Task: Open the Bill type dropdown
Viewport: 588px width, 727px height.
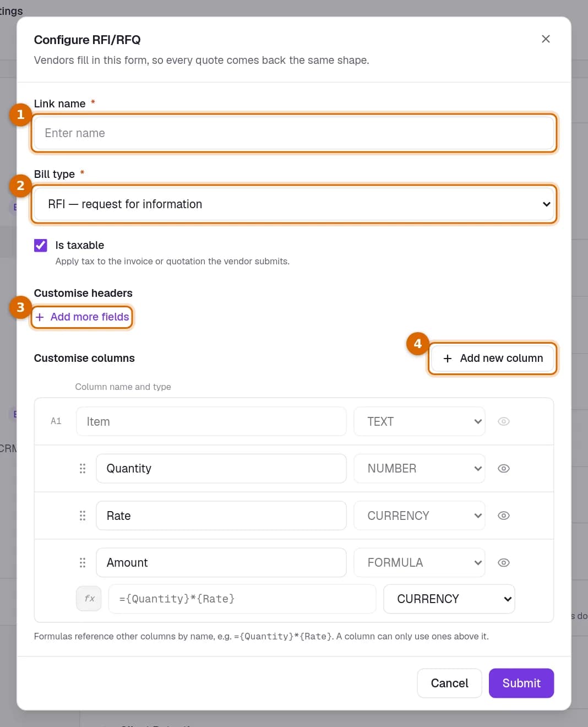Action: pos(294,204)
